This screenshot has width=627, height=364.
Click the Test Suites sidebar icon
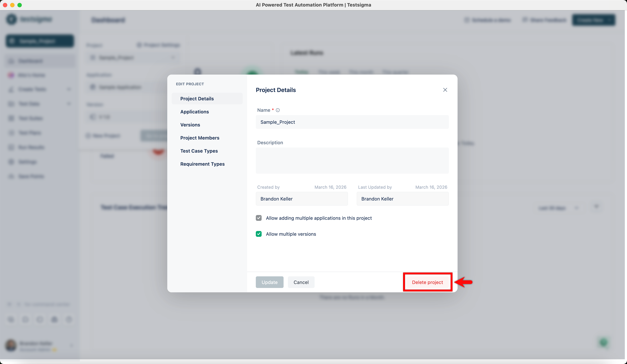click(x=11, y=118)
